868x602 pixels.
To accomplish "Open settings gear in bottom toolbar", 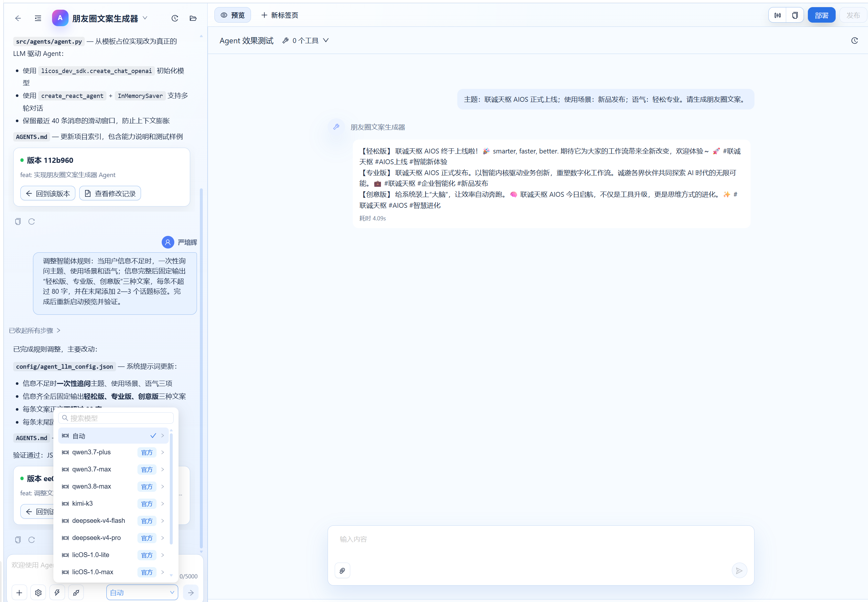I will pos(38,592).
